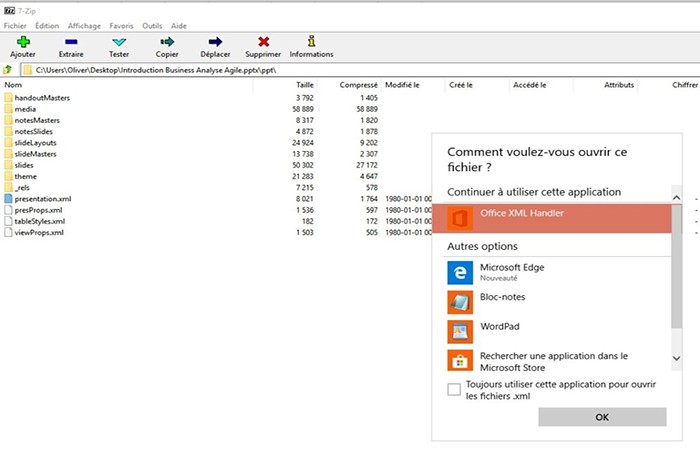Click the red Supprimer X icon

point(263,42)
